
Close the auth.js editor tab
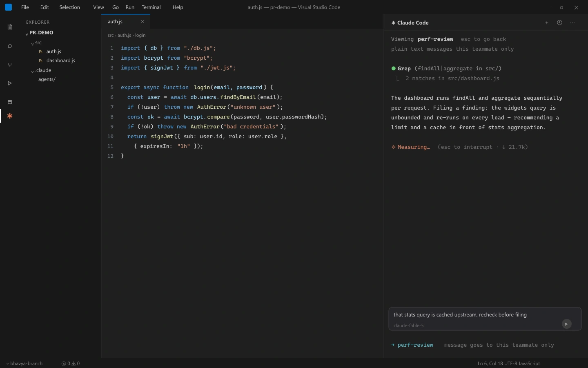(x=143, y=22)
